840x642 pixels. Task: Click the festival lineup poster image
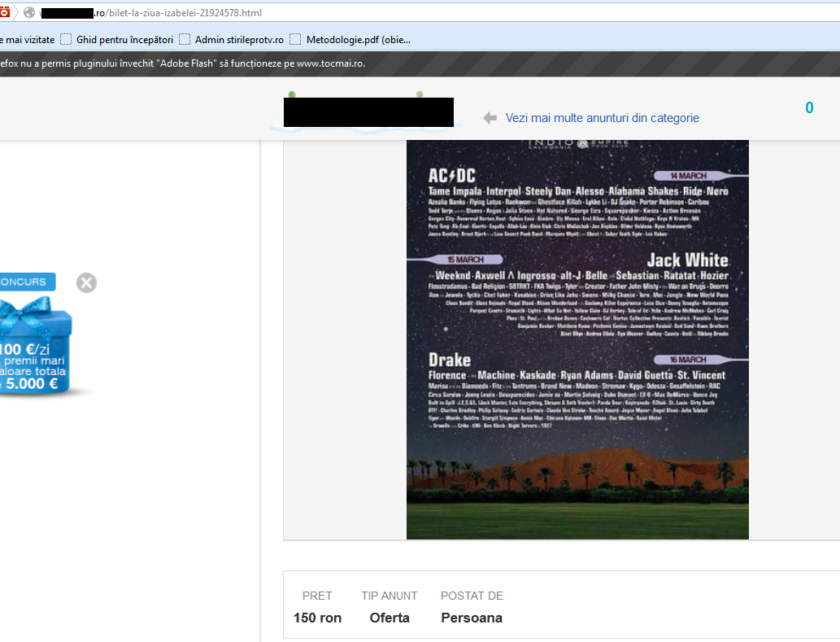point(577,338)
